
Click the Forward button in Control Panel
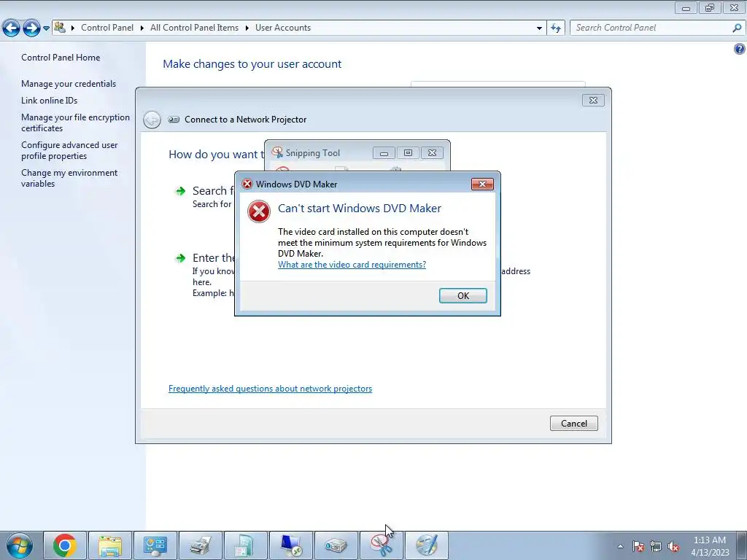pos(31,28)
